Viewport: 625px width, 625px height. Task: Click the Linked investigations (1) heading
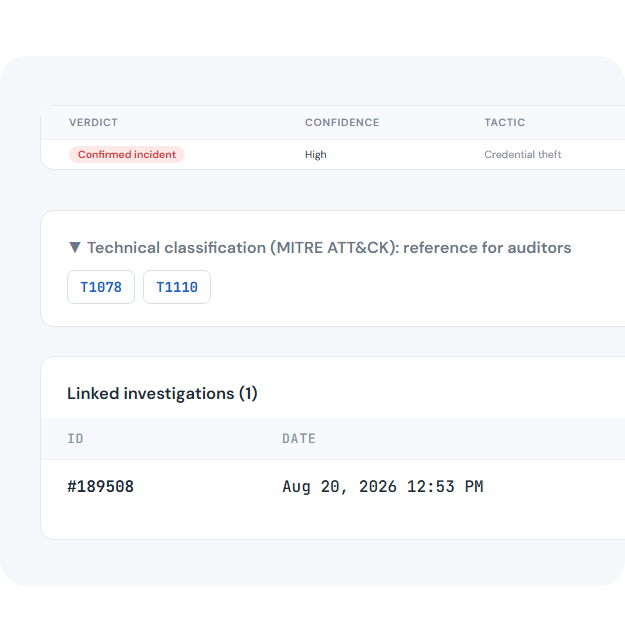coord(162,393)
